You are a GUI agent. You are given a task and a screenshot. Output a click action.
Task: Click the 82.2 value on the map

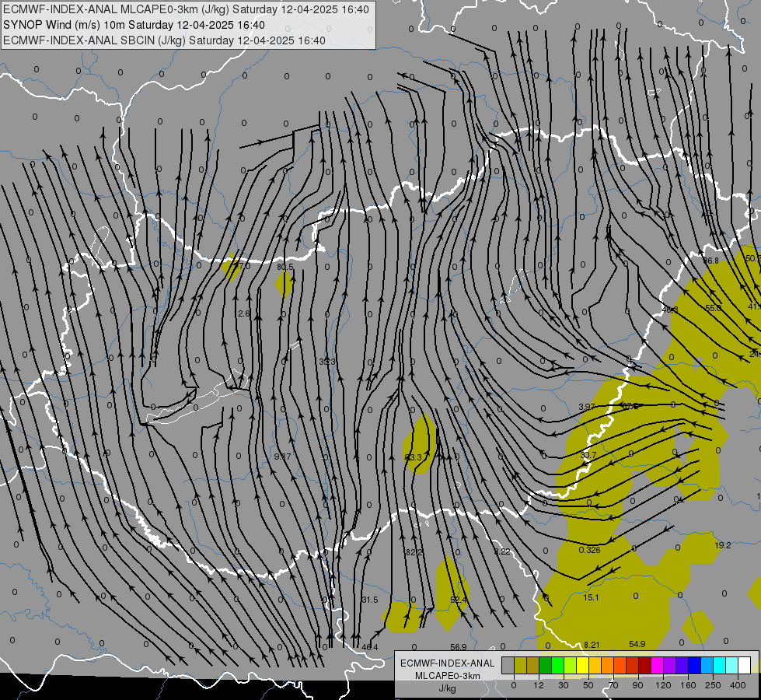tap(414, 552)
